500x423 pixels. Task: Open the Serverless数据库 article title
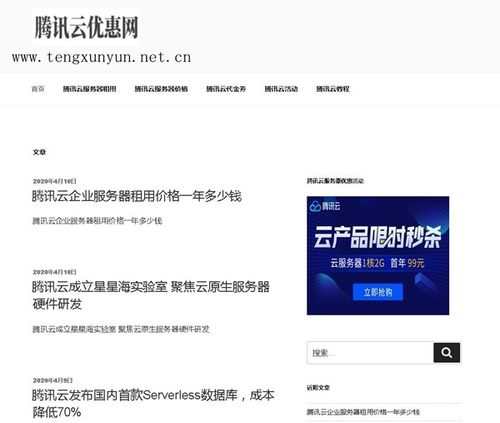[153, 404]
